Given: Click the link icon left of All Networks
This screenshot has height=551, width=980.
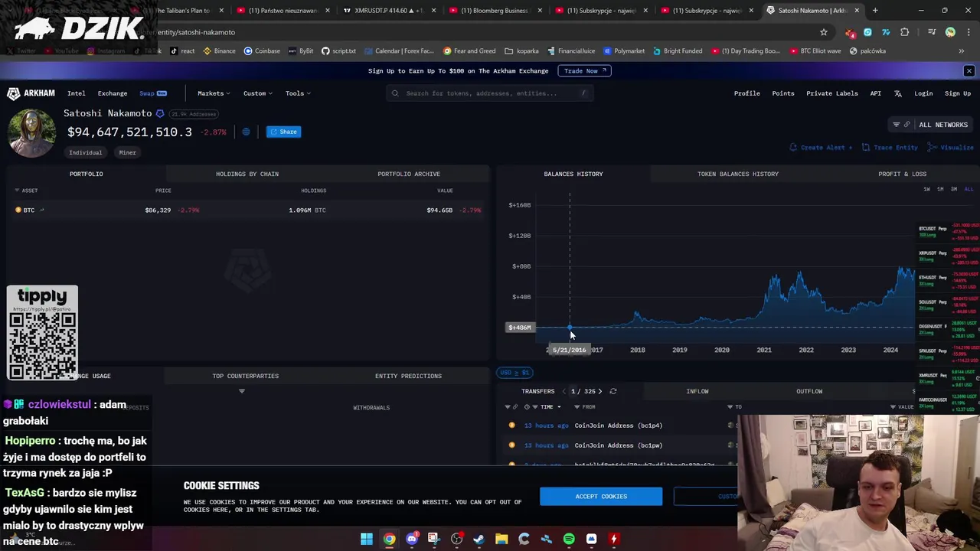Looking at the screenshot, I should point(907,125).
